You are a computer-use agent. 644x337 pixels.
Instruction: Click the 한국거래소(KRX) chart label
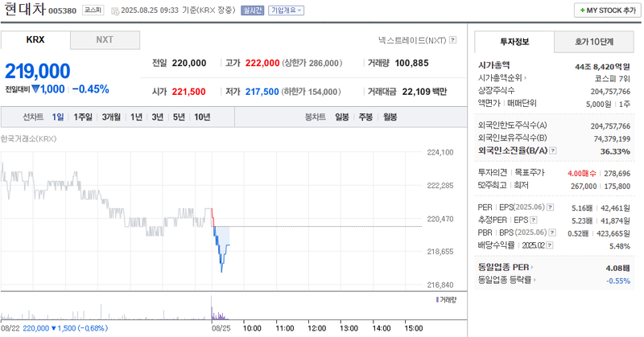(x=28, y=138)
